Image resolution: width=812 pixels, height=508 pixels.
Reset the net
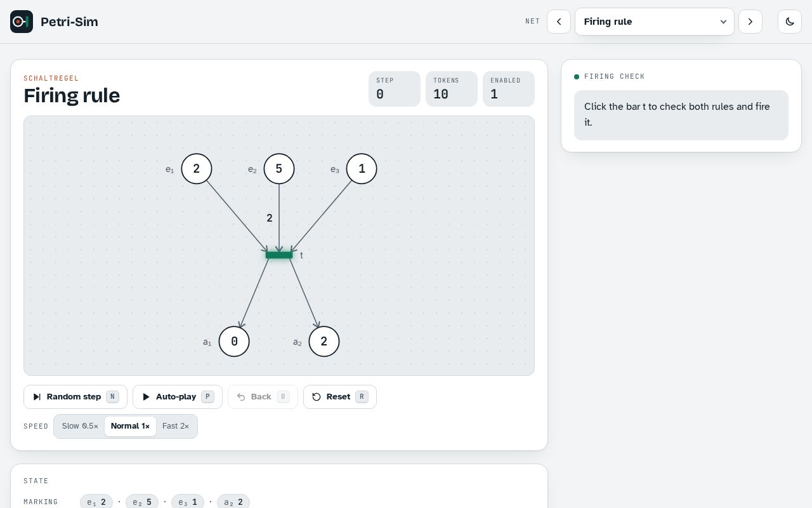point(340,397)
